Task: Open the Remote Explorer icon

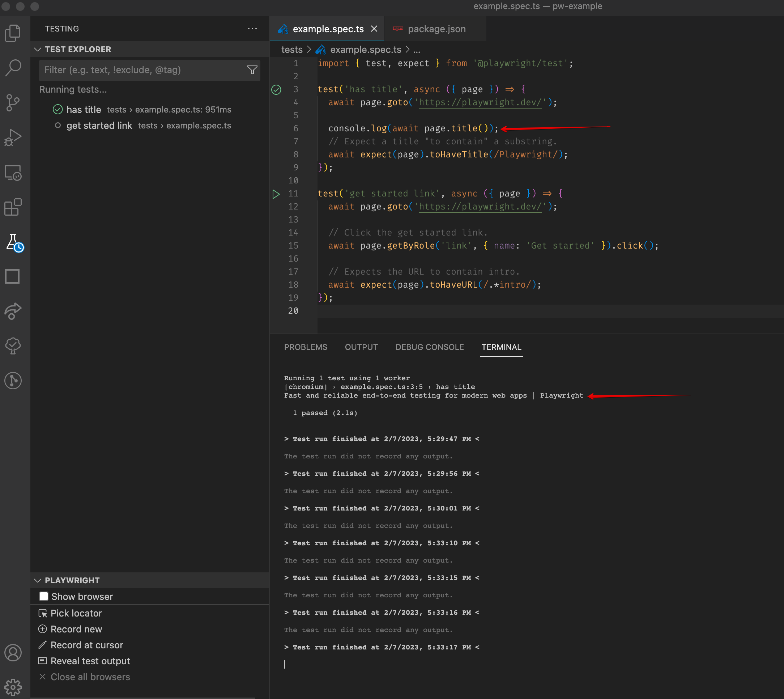Action: click(13, 173)
